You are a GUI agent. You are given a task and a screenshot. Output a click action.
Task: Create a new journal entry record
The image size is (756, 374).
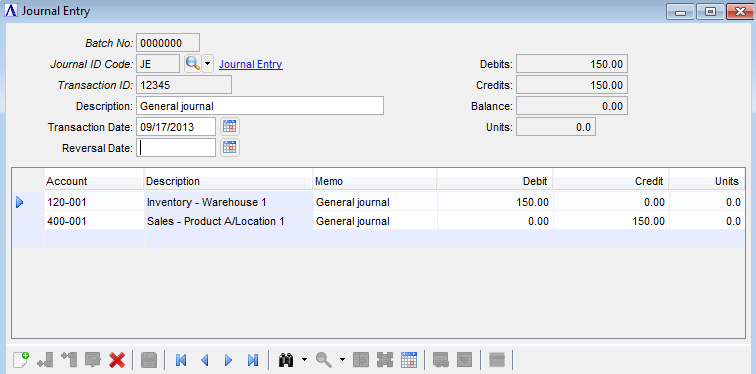click(x=21, y=360)
